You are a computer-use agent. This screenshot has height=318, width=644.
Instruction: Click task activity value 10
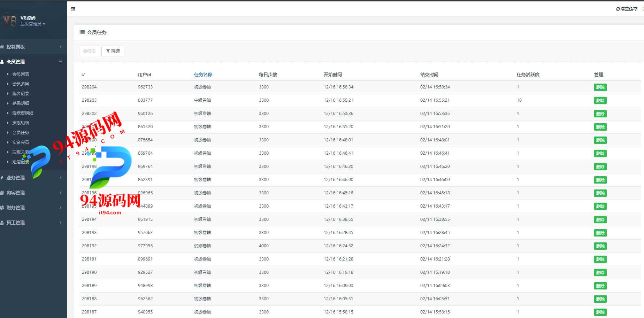[x=519, y=100]
